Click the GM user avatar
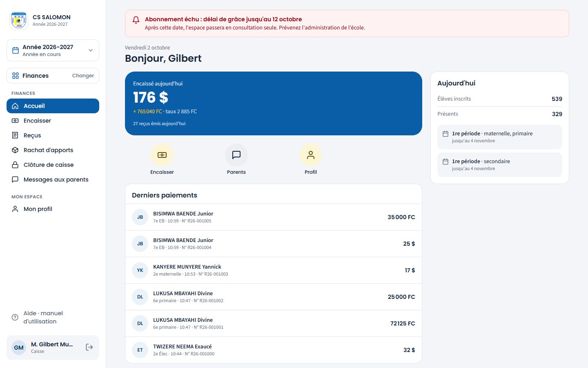The height and width of the screenshot is (368, 588). (19, 348)
